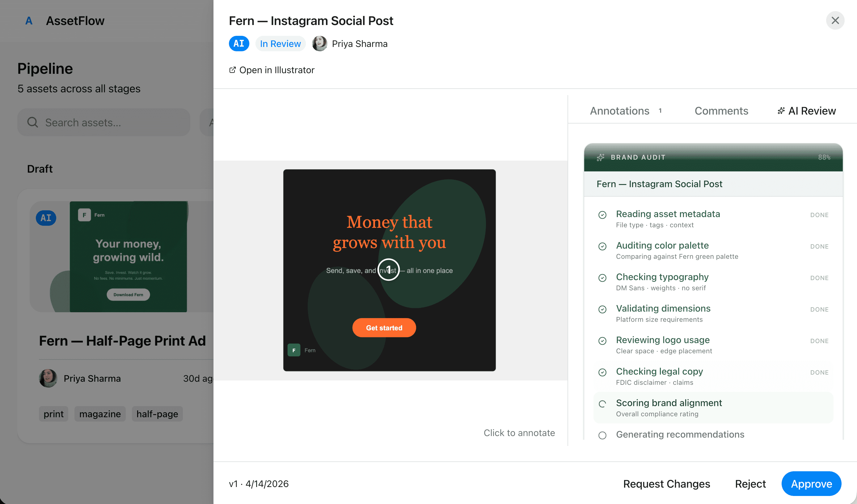The image size is (857, 504).
Task: Click annotation marker 1 on the artwork
Action: pyautogui.click(x=388, y=270)
